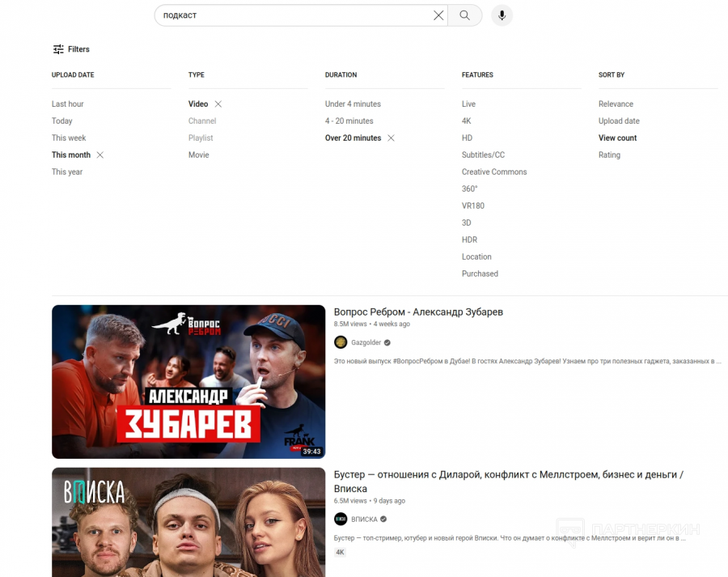
Task: Click the Gazgolder video description text
Action: [527, 361]
